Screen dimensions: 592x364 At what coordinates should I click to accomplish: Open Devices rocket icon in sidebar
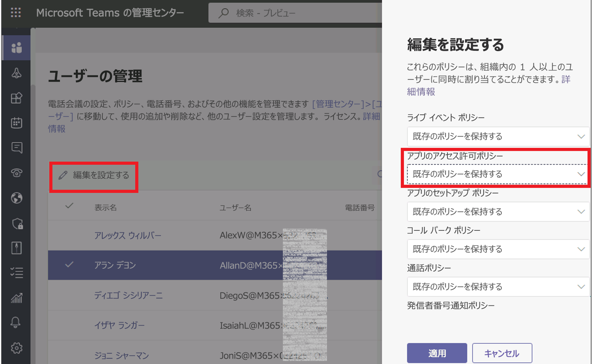17,73
